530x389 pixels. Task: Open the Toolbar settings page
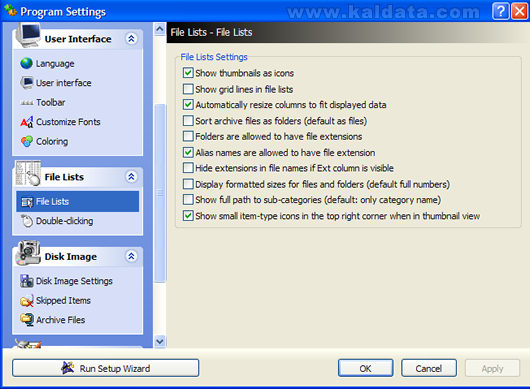pos(50,102)
